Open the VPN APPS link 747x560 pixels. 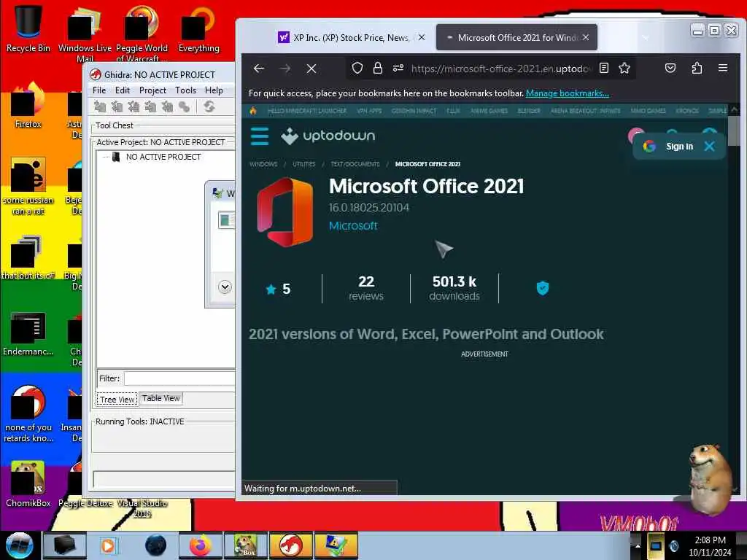(369, 111)
